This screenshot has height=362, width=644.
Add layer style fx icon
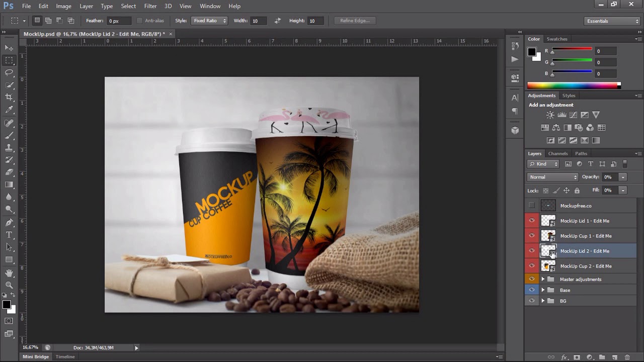click(564, 357)
